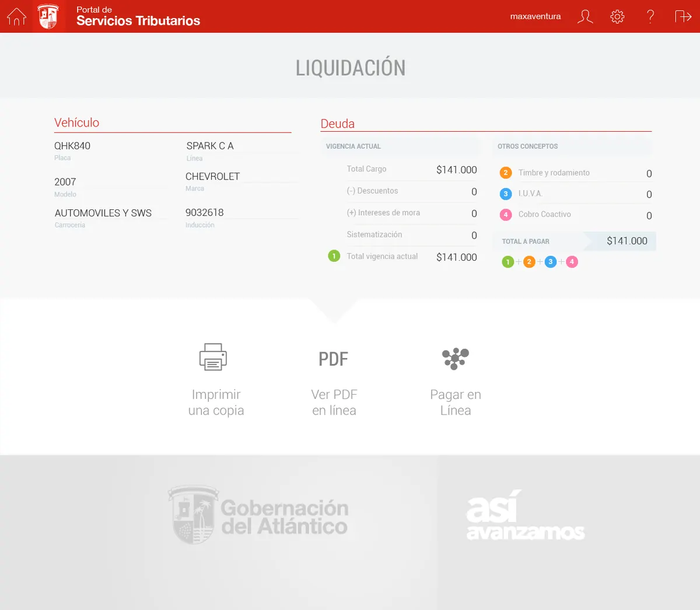Click the orange 2 circle in sum row
The width and height of the screenshot is (700, 610).
click(529, 262)
